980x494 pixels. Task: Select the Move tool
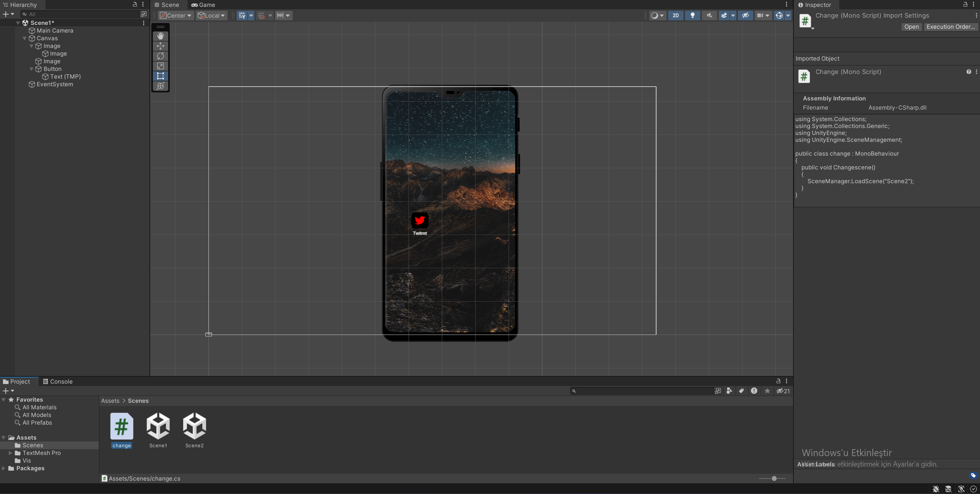161,46
